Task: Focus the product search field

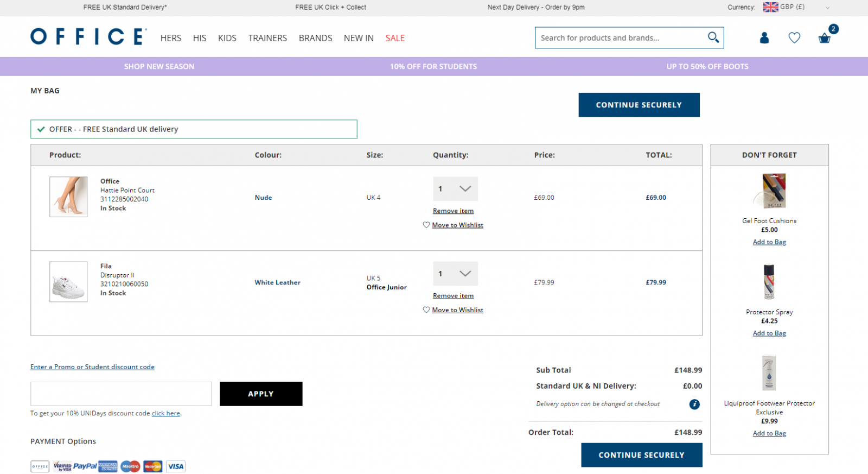Action: coord(621,37)
